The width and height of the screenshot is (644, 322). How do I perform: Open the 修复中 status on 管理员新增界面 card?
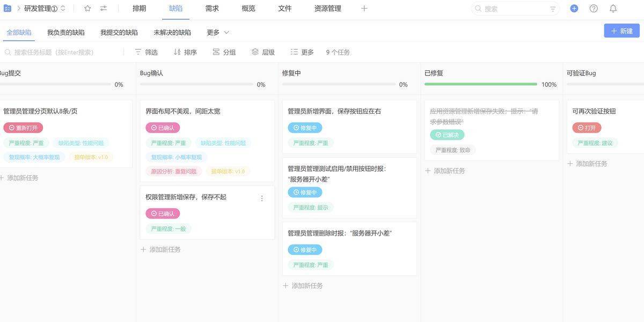tap(305, 128)
